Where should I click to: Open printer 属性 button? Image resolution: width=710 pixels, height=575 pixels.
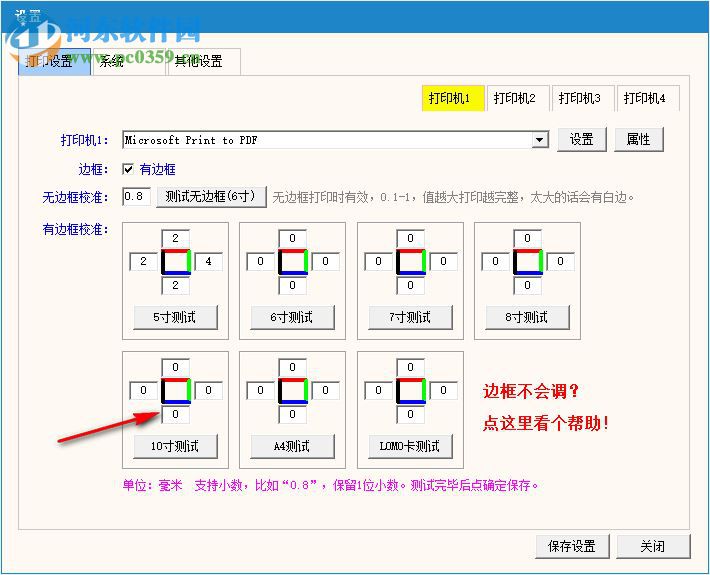[x=638, y=139]
